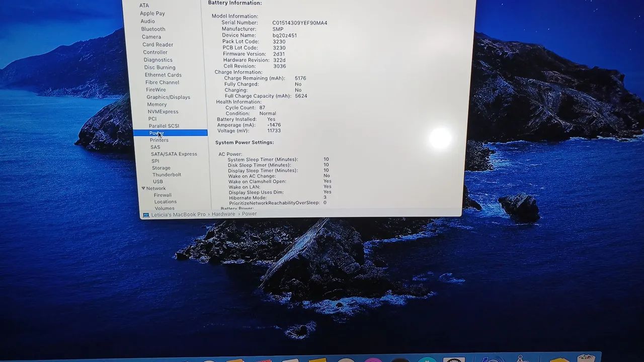
Task: Open Firewall under Network
Action: pos(163,195)
